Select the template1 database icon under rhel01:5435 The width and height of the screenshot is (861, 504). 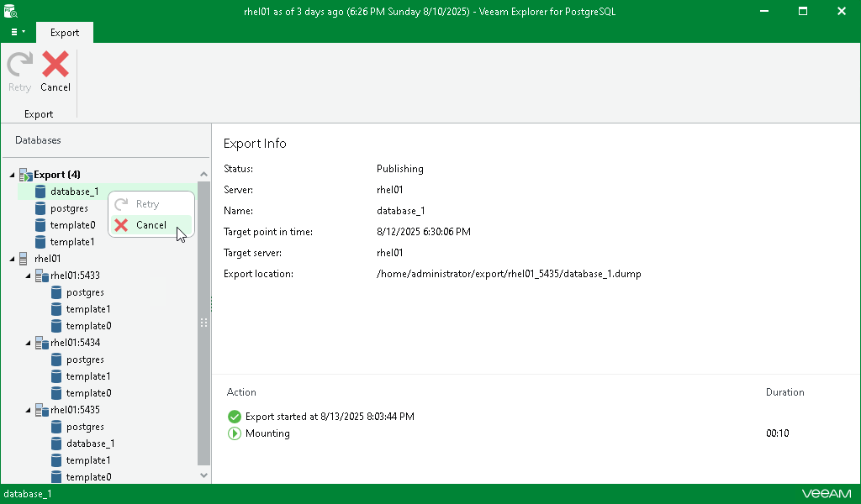55,460
